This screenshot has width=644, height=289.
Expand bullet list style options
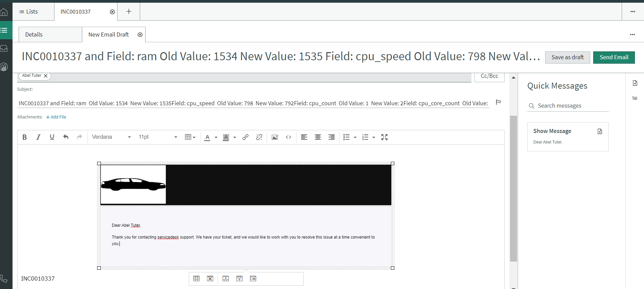[x=355, y=137]
